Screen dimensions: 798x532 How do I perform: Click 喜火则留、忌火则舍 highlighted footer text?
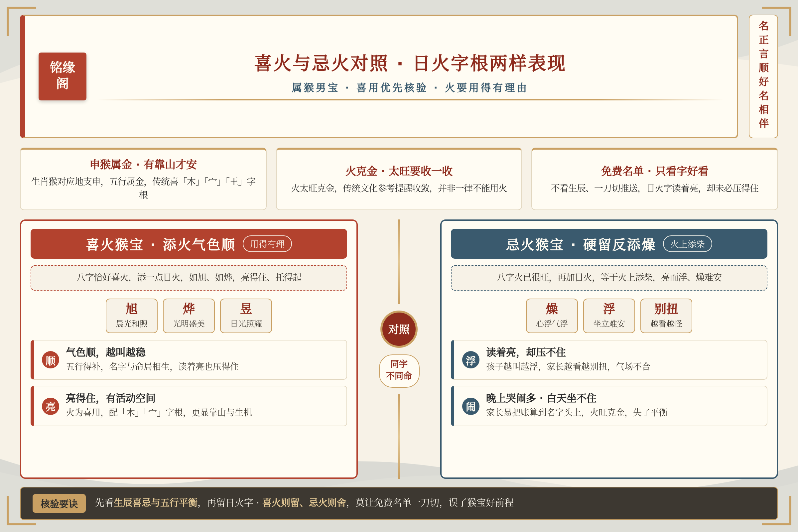point(304,502)
